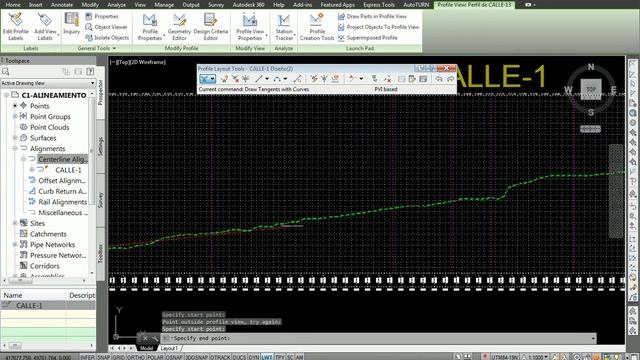This screenshot has height=360, width=640.
Task: Open the Design Criteria Editor
Action: pos(211,26)
